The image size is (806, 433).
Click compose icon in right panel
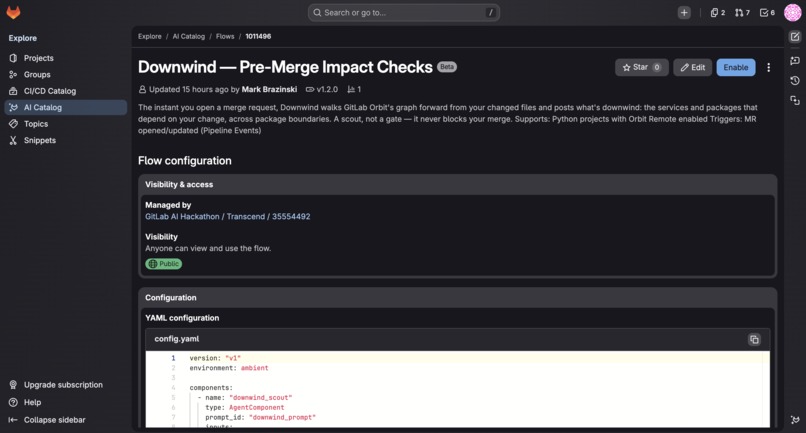click(x=795, y=37)
